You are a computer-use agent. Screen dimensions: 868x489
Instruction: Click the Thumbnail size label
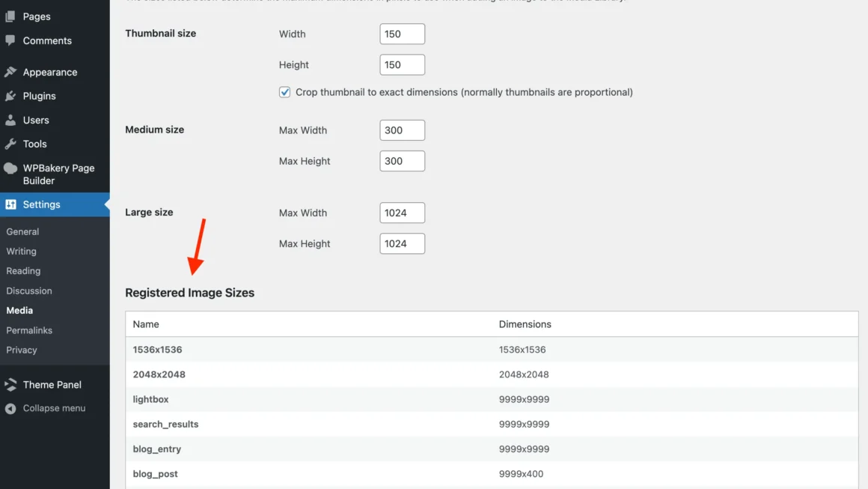(161, 33)
